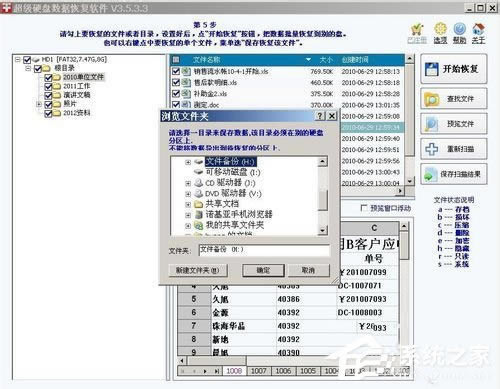Click the folder browser vertical scrollbar thumb

click(x=323, y=200)
